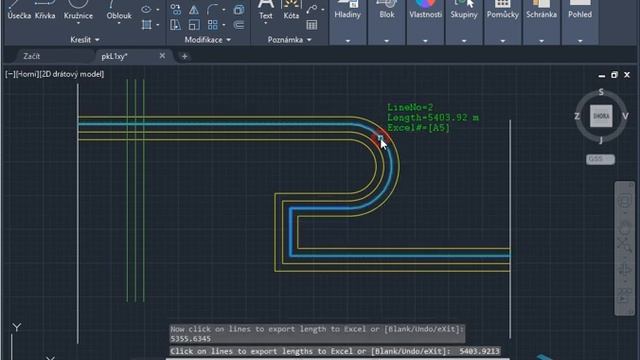Click the green Excel#=[A5] annotation
The image size is (640, 360).
point(418,128)
